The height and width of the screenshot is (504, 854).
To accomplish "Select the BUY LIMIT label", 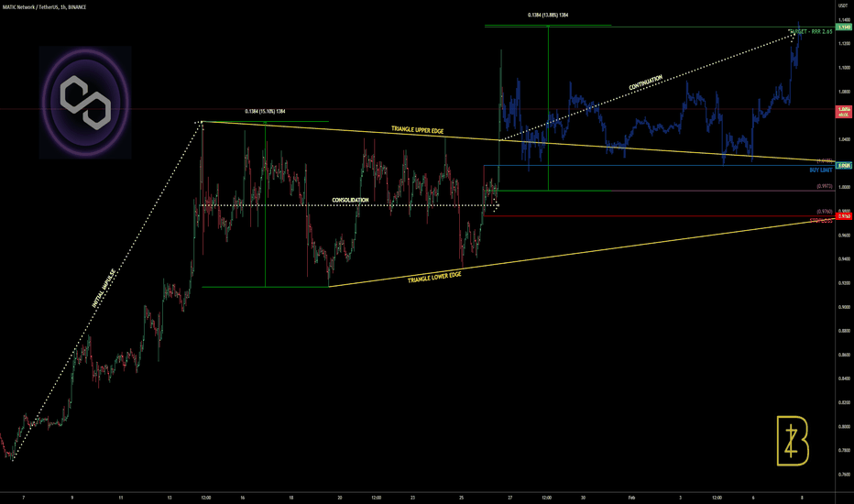I will (821, 170).
